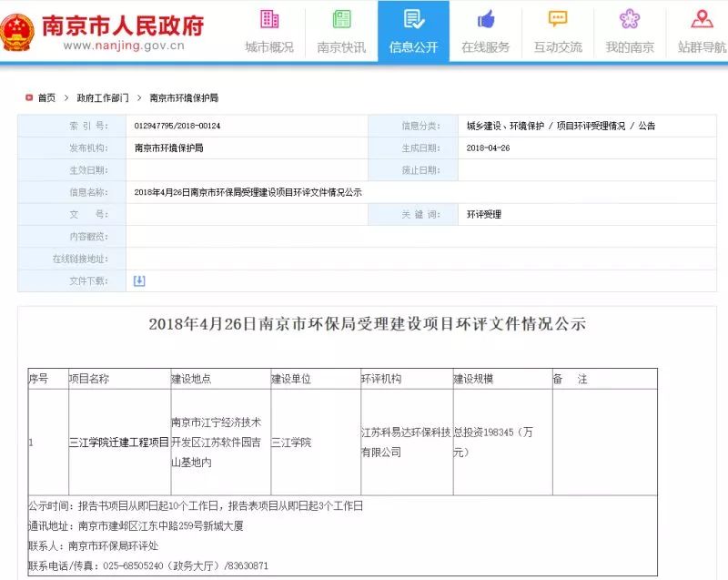Image resolution: width=728 pixels, height=580 pixels.
Task: Select the 信息公开 document icon
Action: [x=414, y=19]
